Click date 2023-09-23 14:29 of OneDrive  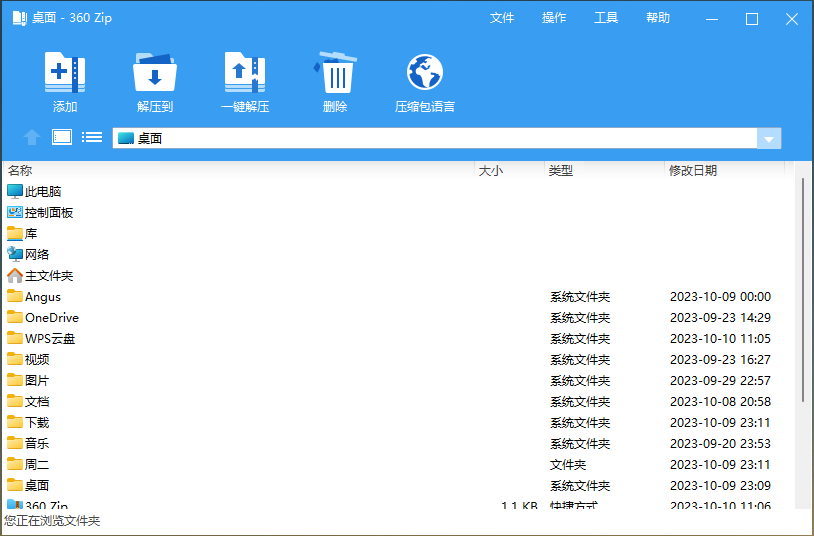(x=720, y=317)
